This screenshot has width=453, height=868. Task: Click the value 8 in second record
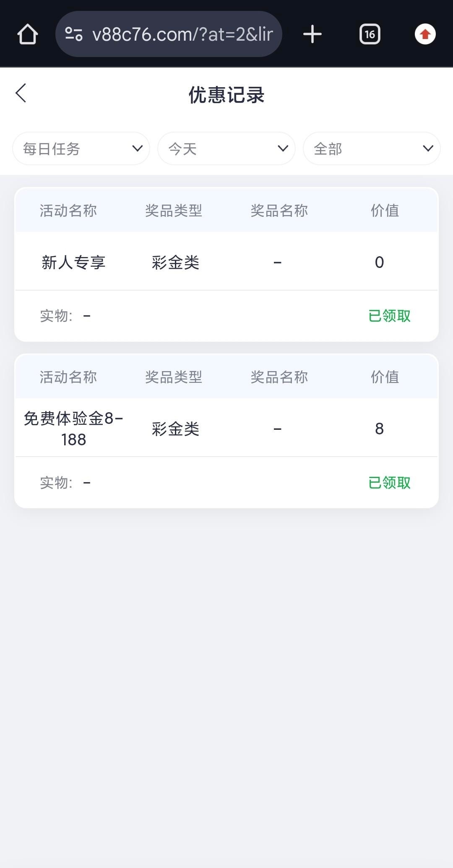[x=379, y=429]
